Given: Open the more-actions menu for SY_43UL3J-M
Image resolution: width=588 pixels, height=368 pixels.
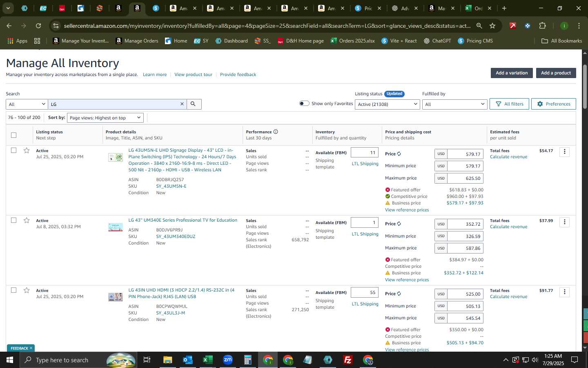Looking at the screenshot, I should [x=564, y=292].
